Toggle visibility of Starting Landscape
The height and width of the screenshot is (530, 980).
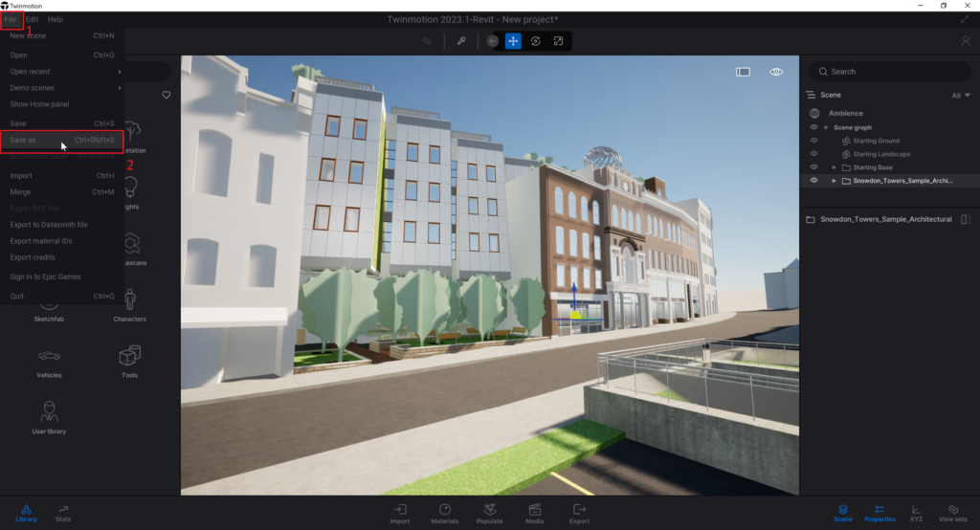(813, 154)
